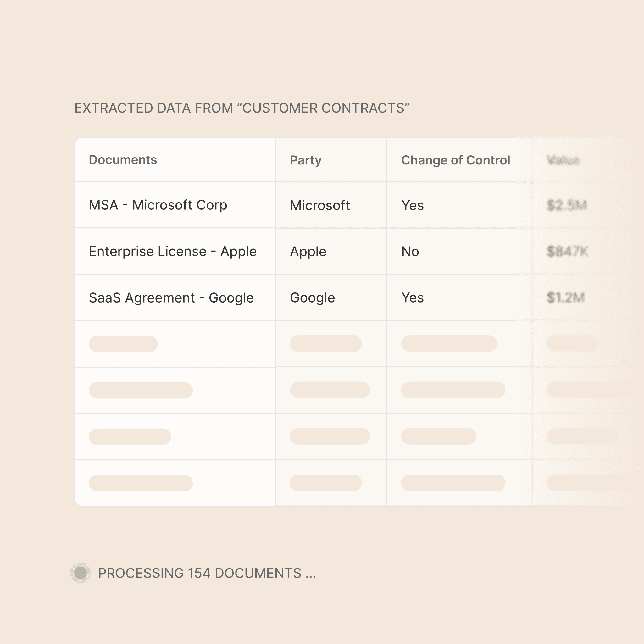Screen dimensions: 644x644
Task: Select the Apple party cell
Action: 308,251
